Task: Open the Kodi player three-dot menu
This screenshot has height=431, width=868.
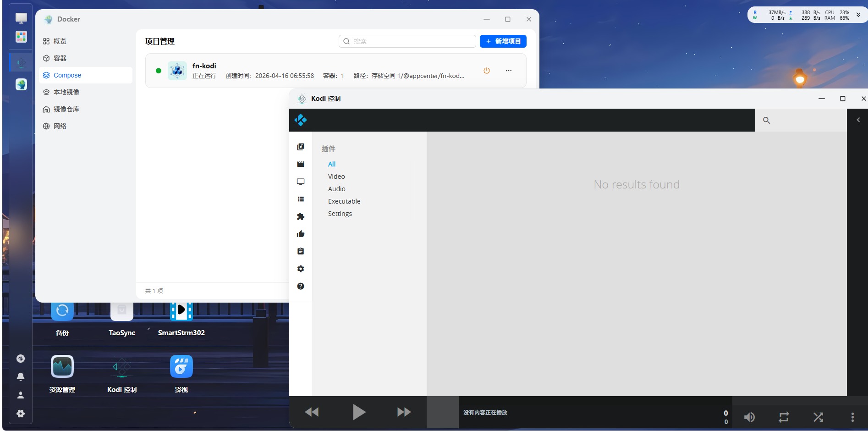Action: (x=852, y=417)
